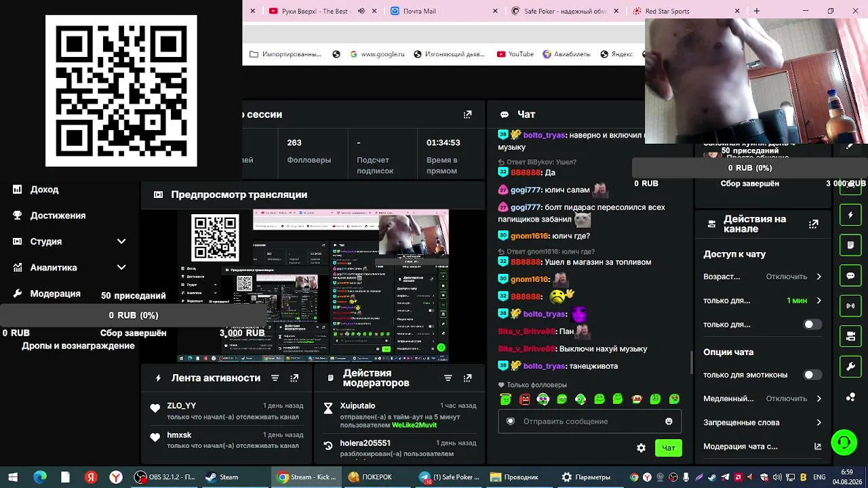Screen dimensions: 868x488
Task: Open the YouTube bookmark
Action: click(515, 54)
